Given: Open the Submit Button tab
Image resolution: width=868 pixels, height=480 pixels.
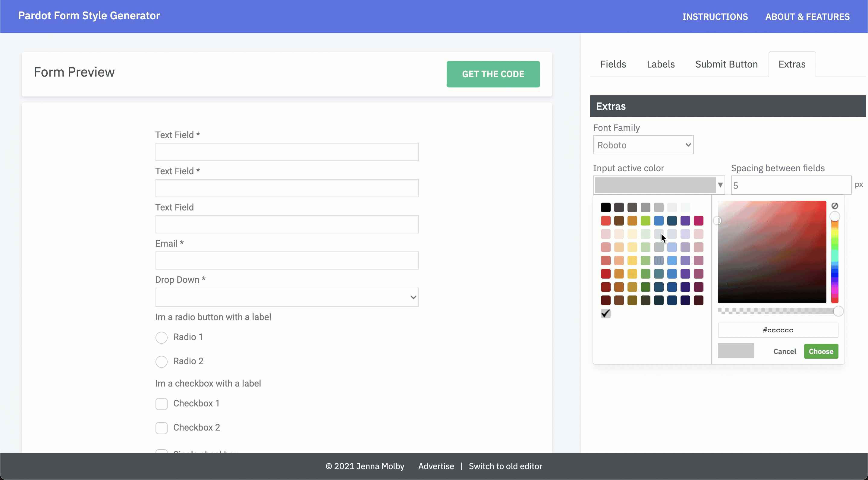Looking at the screenshot, I should click(x=726, y=64).
